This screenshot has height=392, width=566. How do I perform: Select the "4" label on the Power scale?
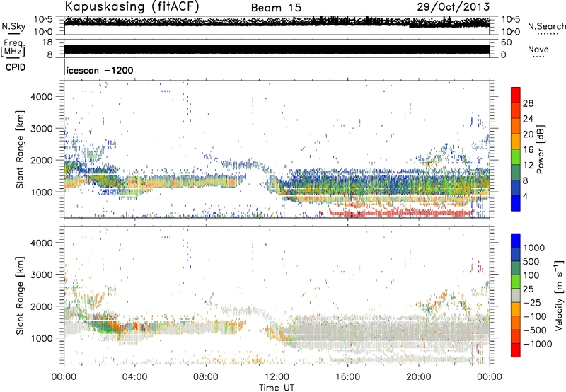pos(525,196)
